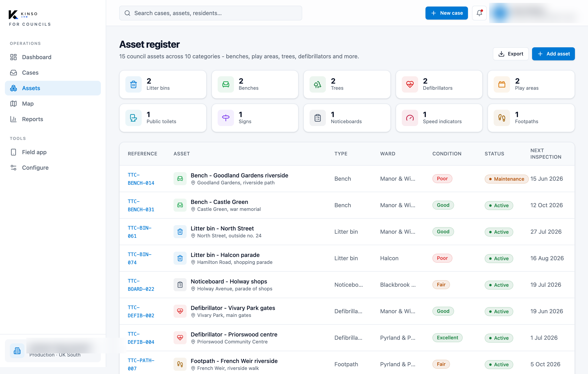Open the Map view
Screen dimensions: 588x374
pyautogui.click(x=53, y=104)
